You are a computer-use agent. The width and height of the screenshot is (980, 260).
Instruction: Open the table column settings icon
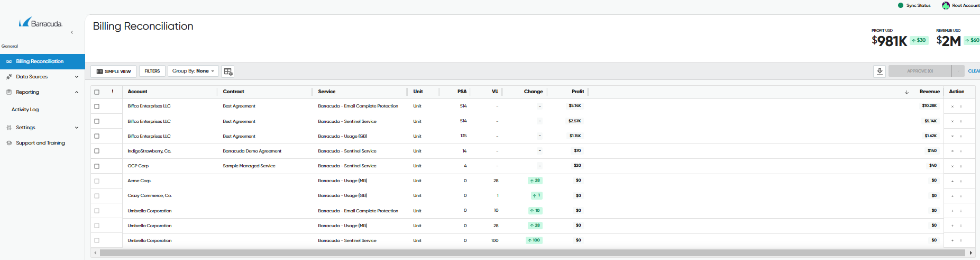(228, 71)
